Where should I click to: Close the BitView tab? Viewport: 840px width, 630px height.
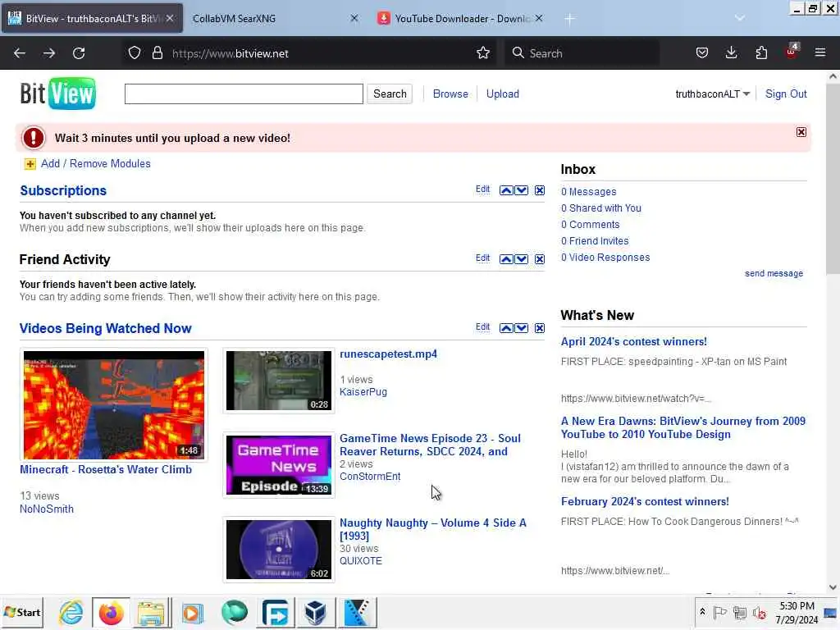(170, 18)
